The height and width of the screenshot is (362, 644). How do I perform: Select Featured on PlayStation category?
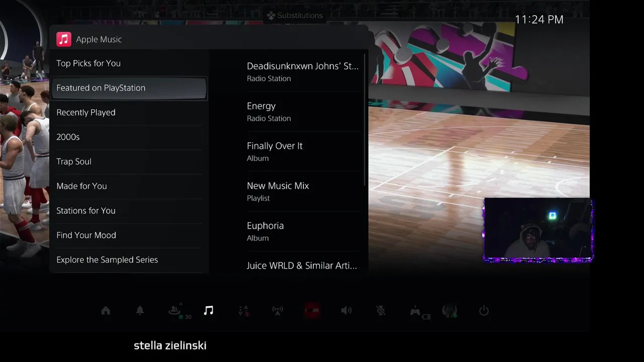click(x=129, y=88)
